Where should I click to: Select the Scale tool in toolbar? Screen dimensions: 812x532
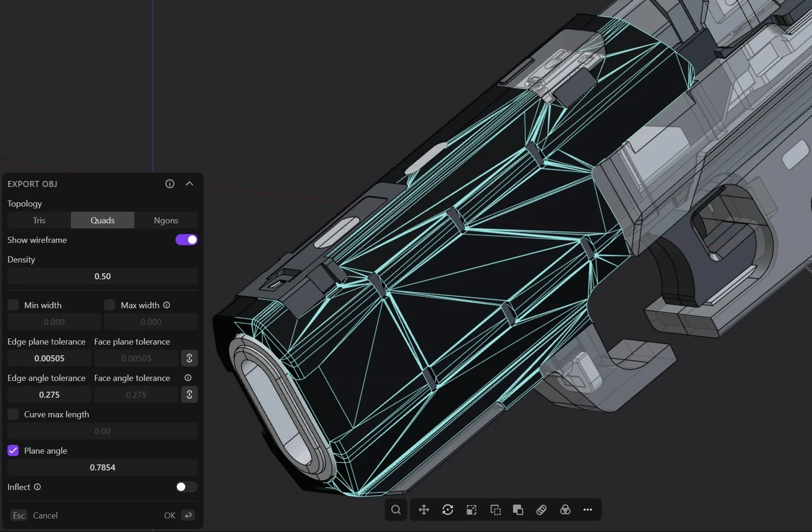click(x=471, y=510)
